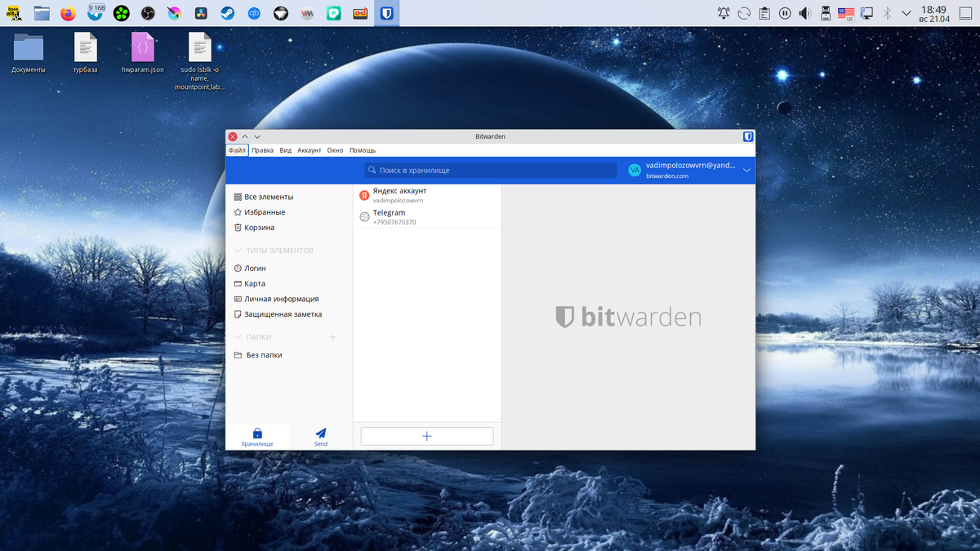Launch Firefox from the panel
Viewport: 980px width, 551px height.
point(68,13)
